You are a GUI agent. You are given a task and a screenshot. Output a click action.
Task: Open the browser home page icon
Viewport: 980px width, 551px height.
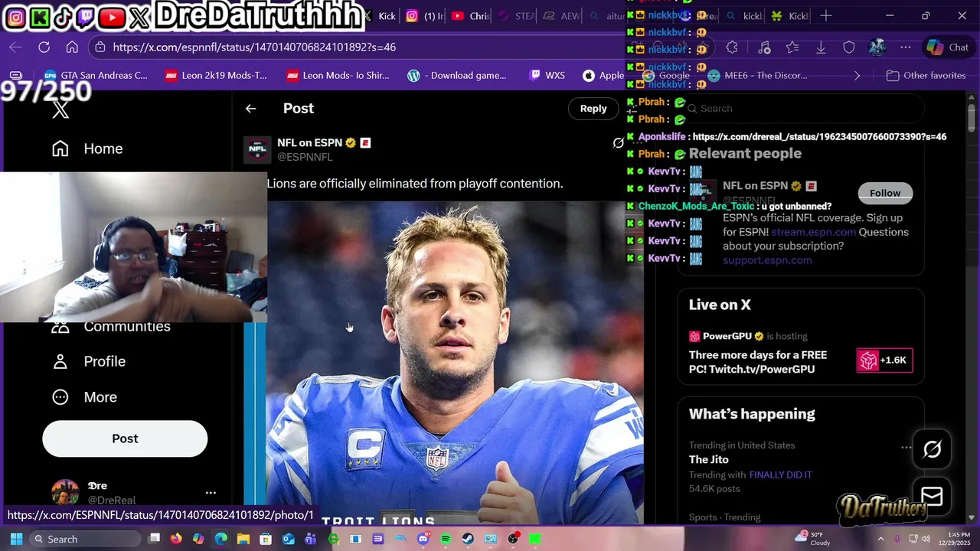pyautogui.click(x=72, y=47)
